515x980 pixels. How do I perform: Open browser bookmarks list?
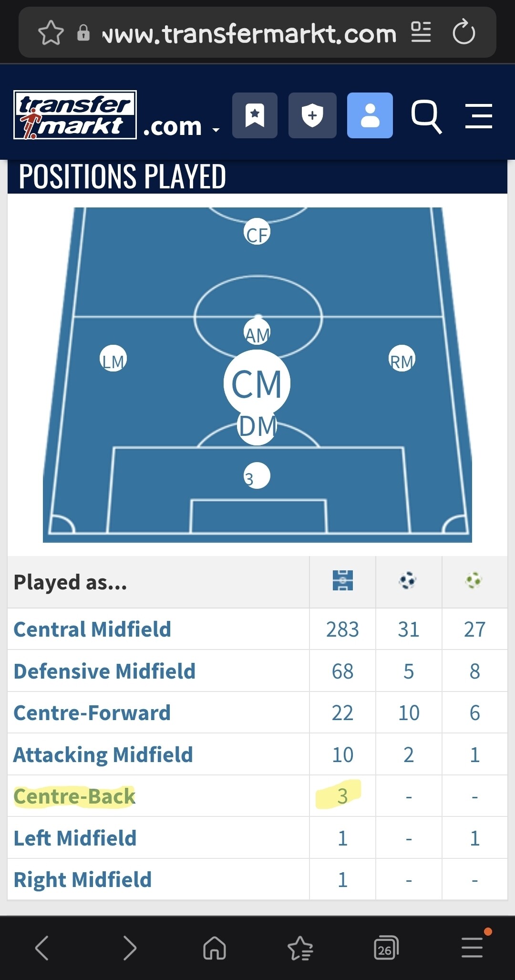click(300, 948)
